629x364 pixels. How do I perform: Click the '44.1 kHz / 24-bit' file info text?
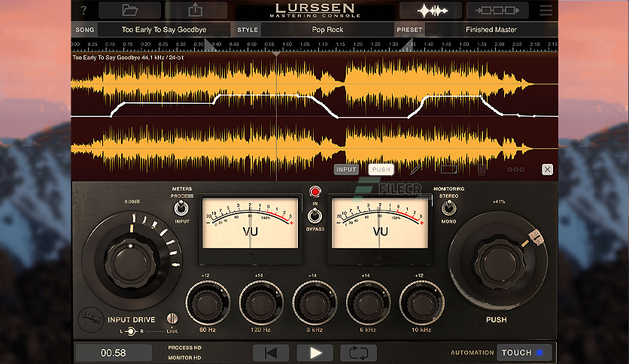pos(163,57)
